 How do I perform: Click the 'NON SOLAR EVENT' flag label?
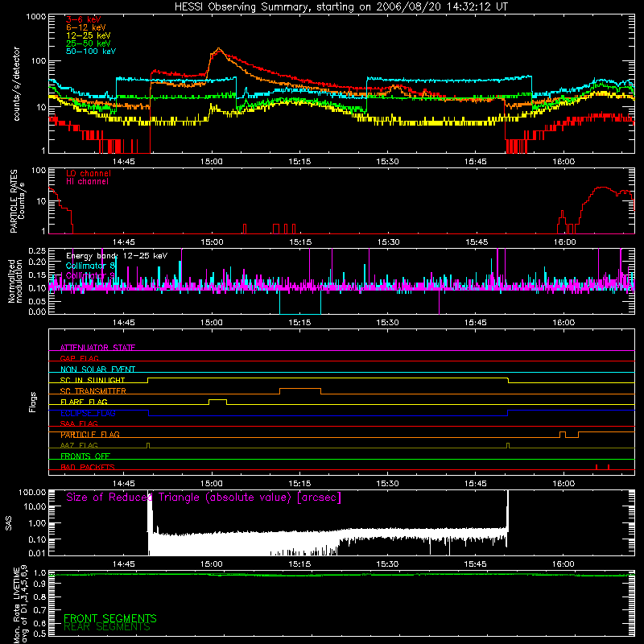pyautogui.click(x=97, y=369)
